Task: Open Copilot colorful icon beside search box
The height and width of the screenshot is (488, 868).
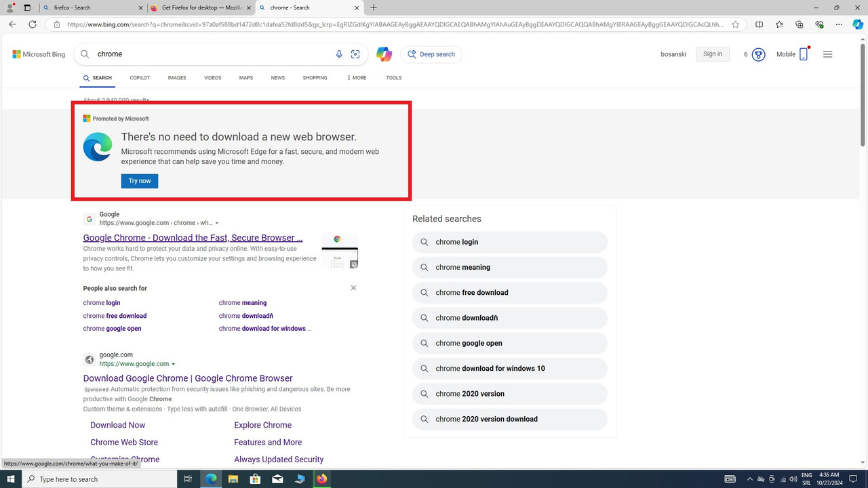Action: coord(384,54)
